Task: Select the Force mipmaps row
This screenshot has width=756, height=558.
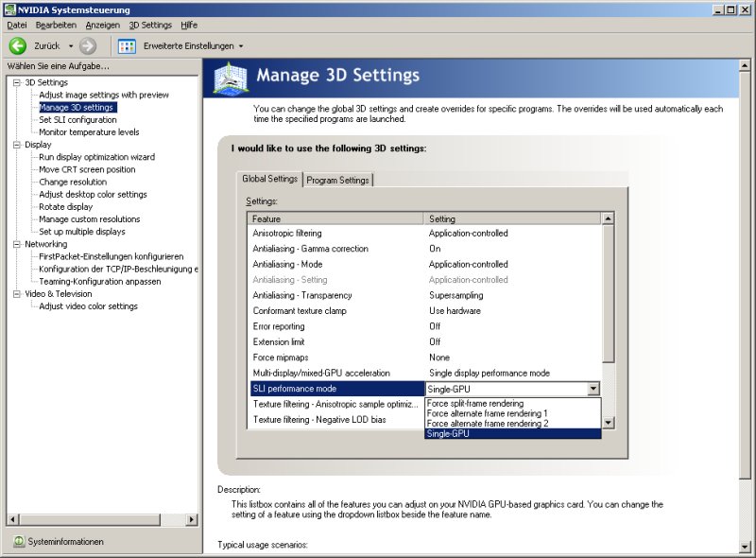Action: pyautogui.click(x=424, y=357)
